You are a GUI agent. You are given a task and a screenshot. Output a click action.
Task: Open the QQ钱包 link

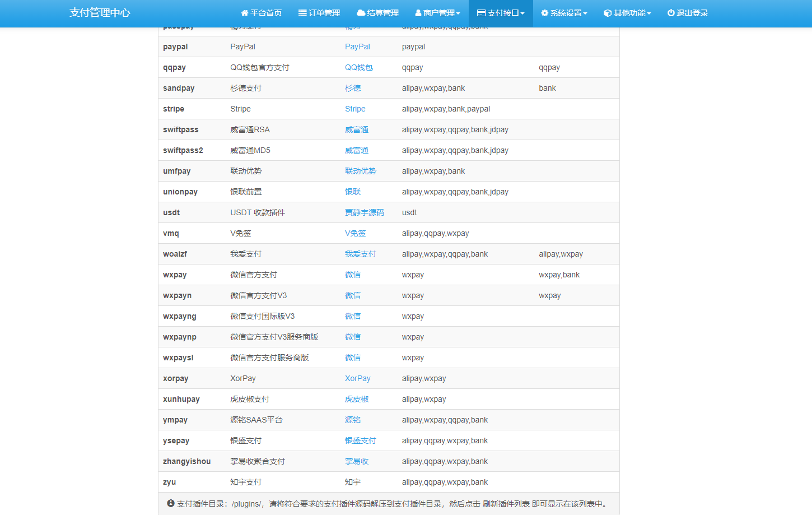tap(359, 67)
